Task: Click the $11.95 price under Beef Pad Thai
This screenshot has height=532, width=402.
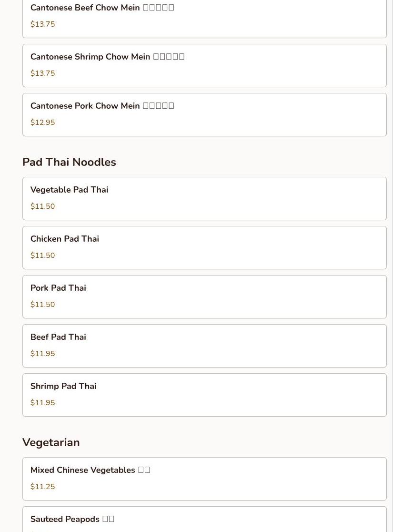Action: tap(42, 354)
